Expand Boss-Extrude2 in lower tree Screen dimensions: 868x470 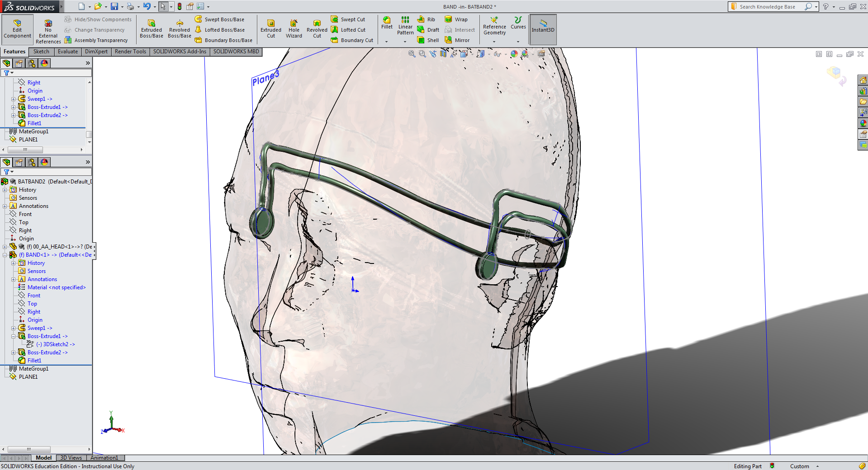coord(13,352)
